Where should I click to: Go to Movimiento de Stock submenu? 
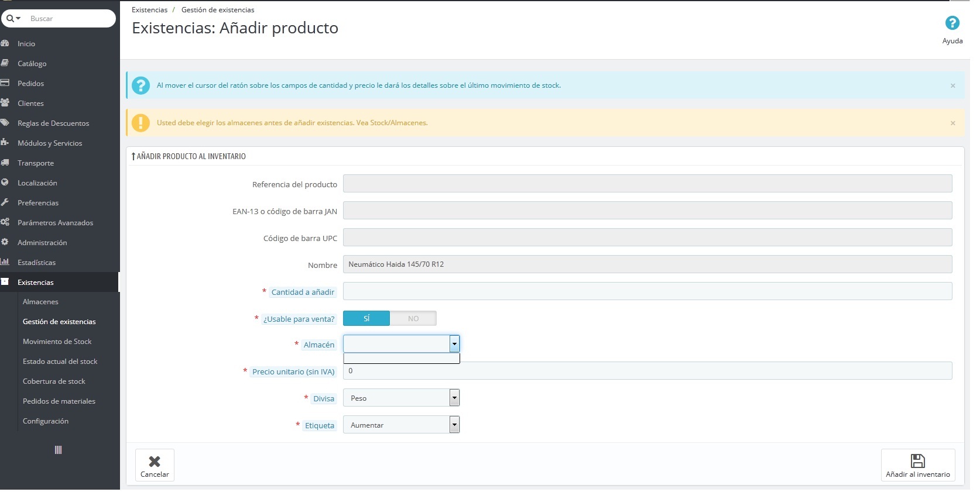coord(57,342)
